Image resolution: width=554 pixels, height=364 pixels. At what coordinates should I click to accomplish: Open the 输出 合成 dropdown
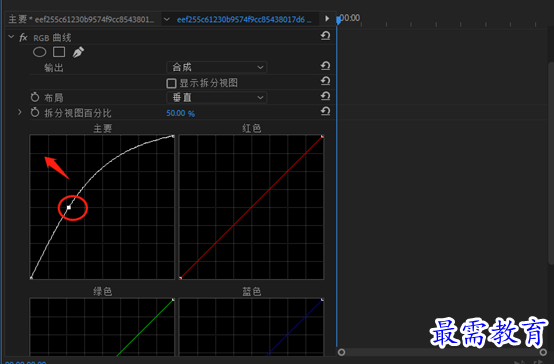[217, 67]
